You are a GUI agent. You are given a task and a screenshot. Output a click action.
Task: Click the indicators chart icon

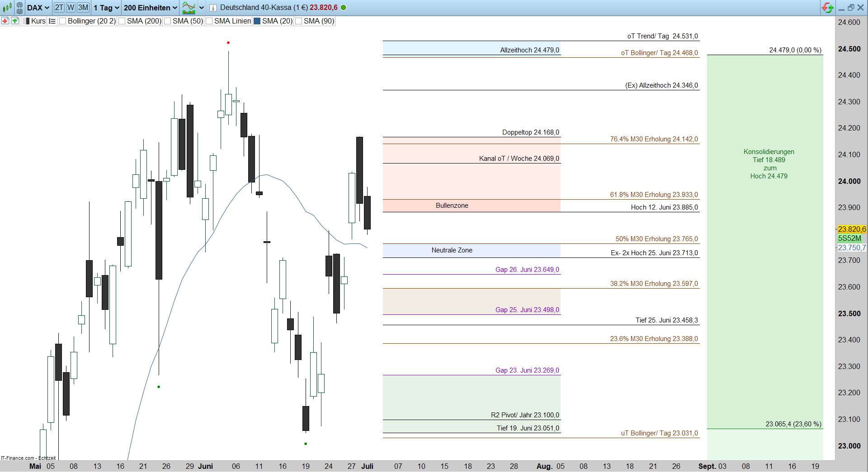(189, 8)
